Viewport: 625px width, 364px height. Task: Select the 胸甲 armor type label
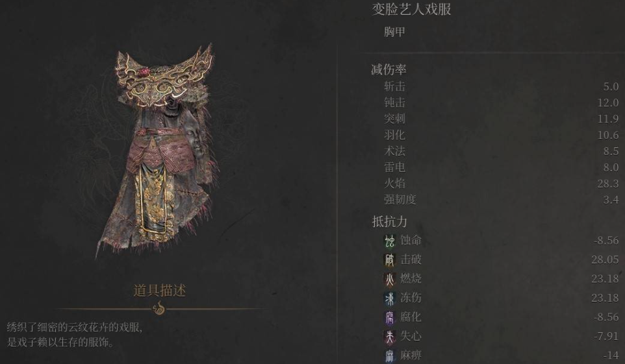394,31
